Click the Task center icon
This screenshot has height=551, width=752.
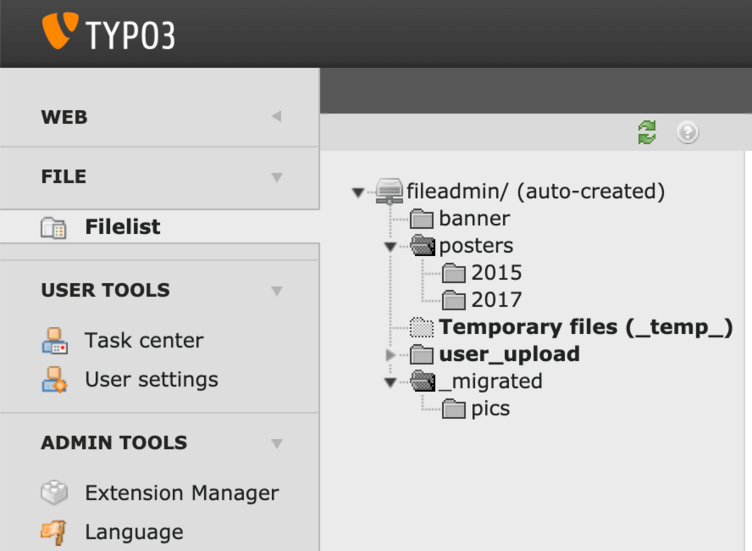54,341
